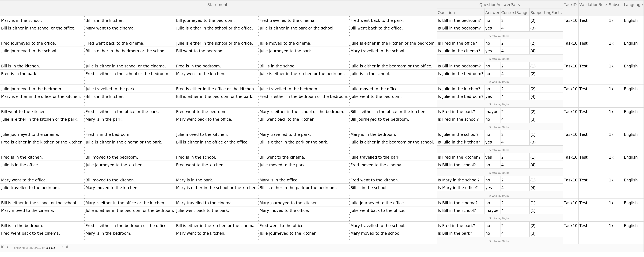
Task: Select the Question sub-column header
Action: 446,13
